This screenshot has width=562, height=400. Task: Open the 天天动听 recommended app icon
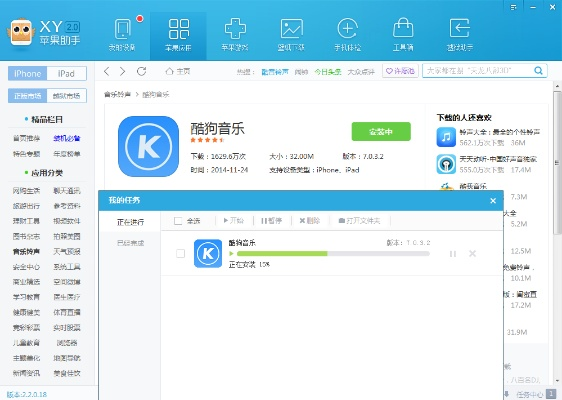tap(446, 164)
